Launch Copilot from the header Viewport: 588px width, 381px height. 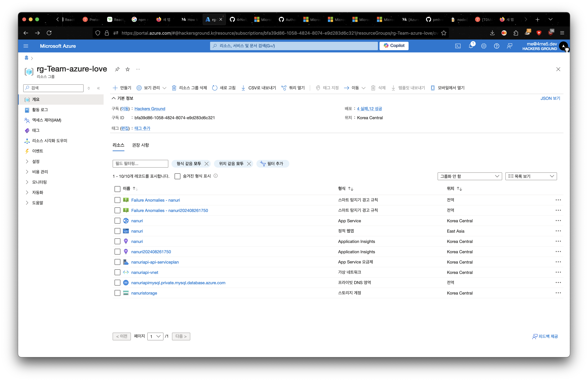394,46
